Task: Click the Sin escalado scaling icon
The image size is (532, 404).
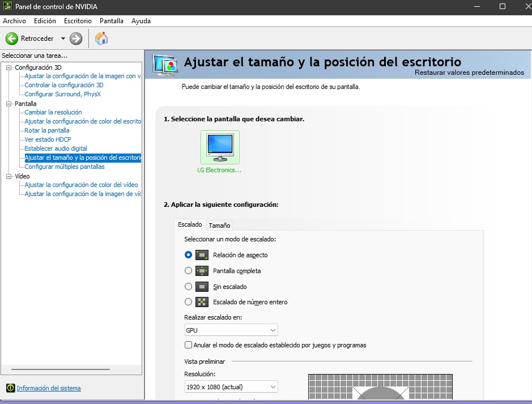Action: 202,287
